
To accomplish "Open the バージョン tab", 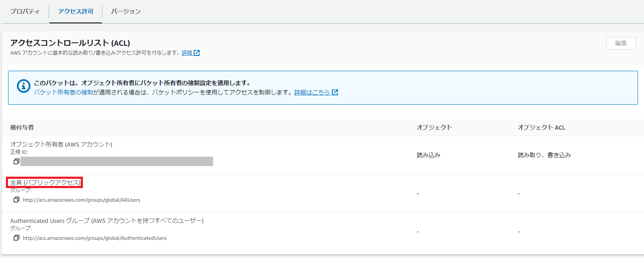I will point(126,11).
